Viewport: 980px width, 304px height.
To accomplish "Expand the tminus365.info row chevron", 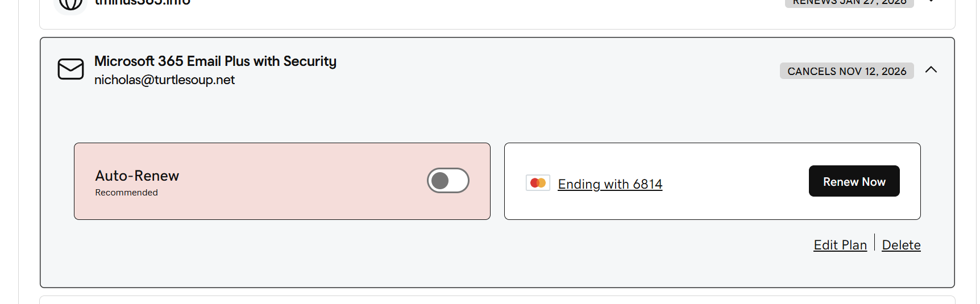I will [931, 2].
